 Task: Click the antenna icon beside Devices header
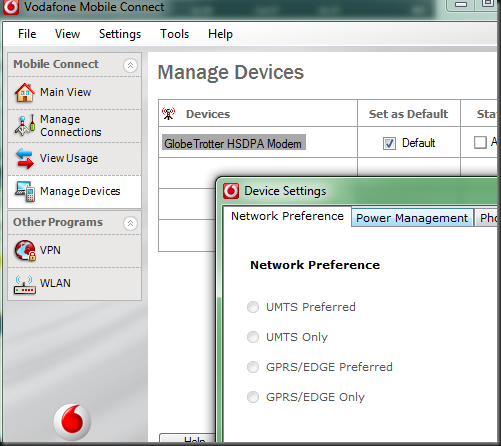169,114
